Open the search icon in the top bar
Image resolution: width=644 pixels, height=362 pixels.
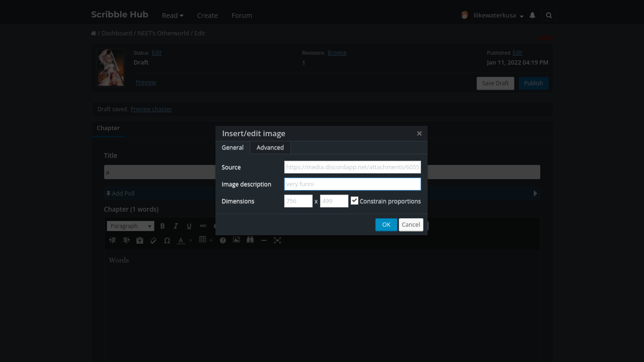pyautogui.click(x=549, y=15)
